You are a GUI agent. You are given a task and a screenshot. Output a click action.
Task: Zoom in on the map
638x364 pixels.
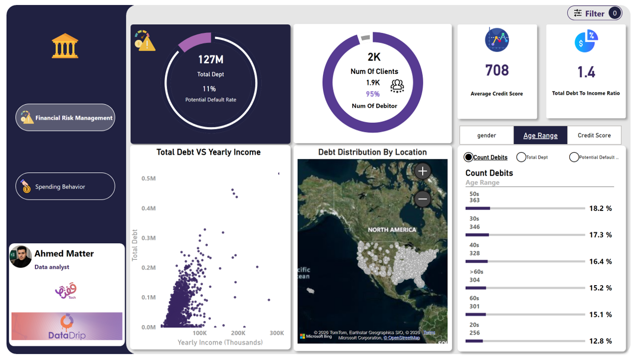click(423, 171)
